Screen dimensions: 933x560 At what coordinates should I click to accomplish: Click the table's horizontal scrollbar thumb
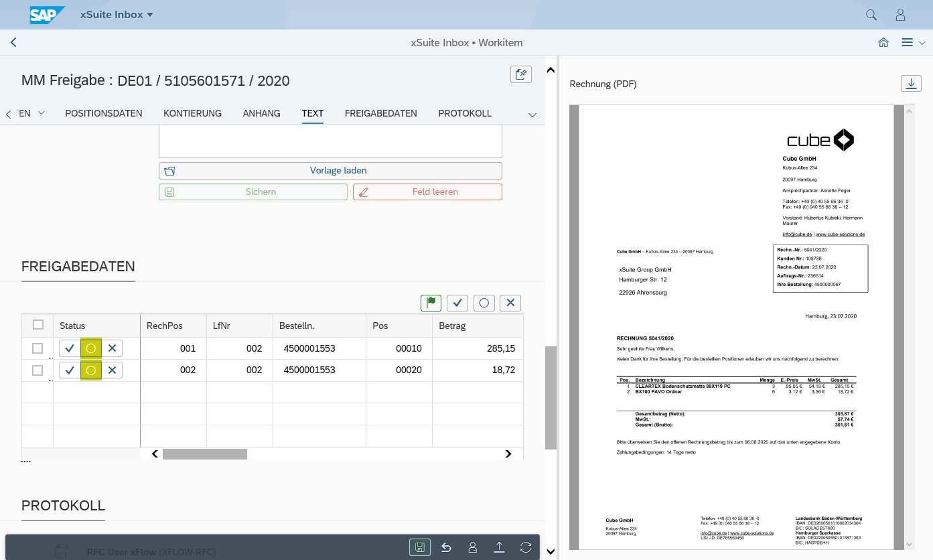pyautogui.click(x=205, y=454)
